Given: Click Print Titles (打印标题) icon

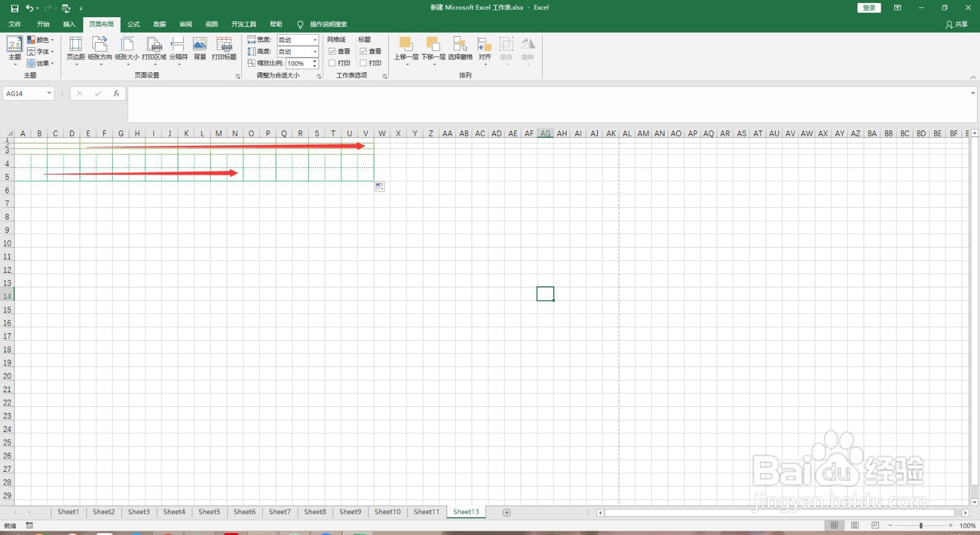Looking at the screenshot, I should coord(224,48).
